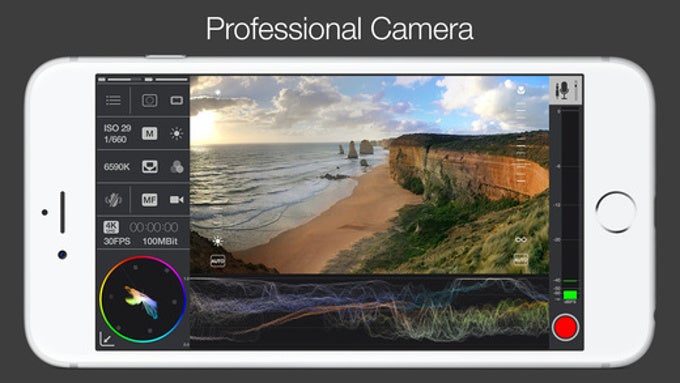
Task: Tap the 6590K white balance value
Action: (x=117, y=167)
